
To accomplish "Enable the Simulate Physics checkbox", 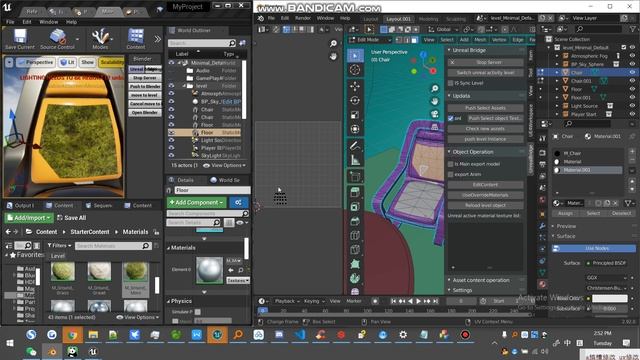I will pos(198,312).
